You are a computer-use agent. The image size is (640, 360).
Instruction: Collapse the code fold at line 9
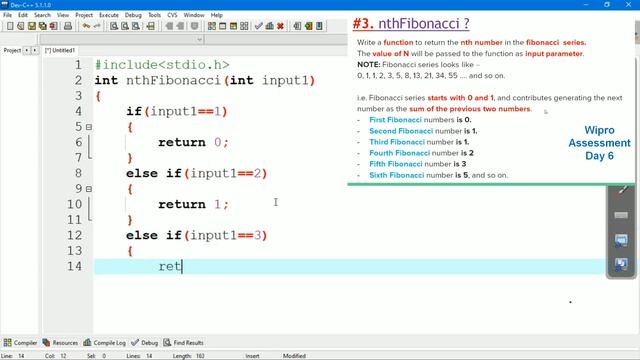(x=89, y=189)
